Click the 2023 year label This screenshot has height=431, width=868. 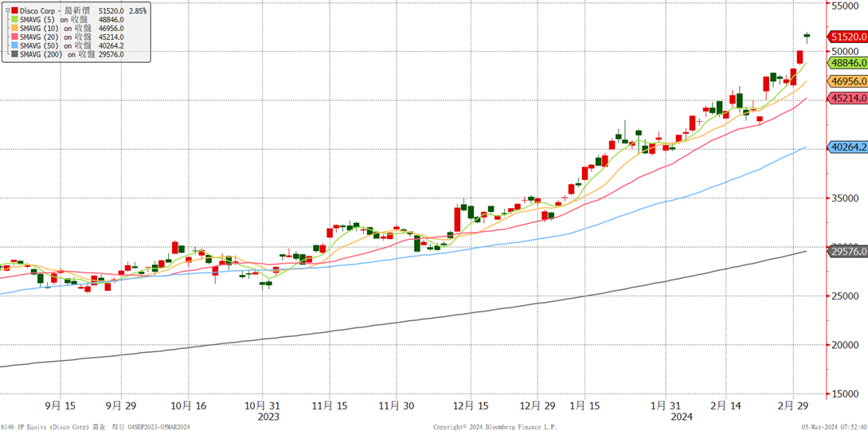[270, 416]
